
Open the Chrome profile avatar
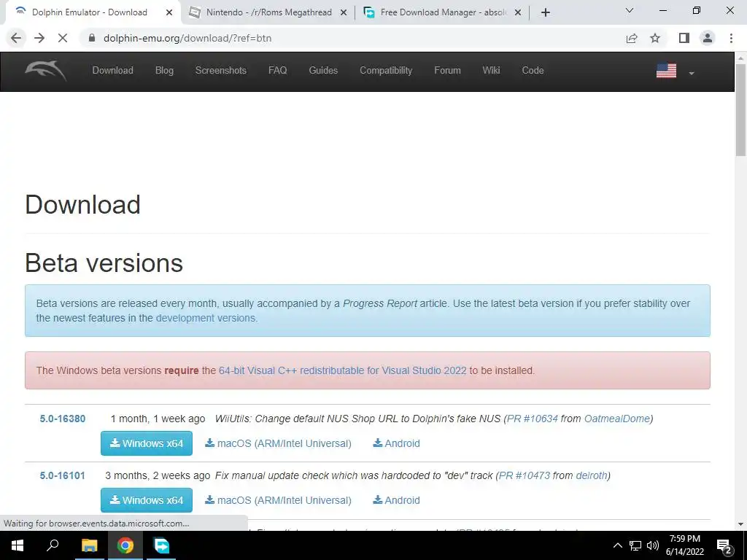point(708,38)
